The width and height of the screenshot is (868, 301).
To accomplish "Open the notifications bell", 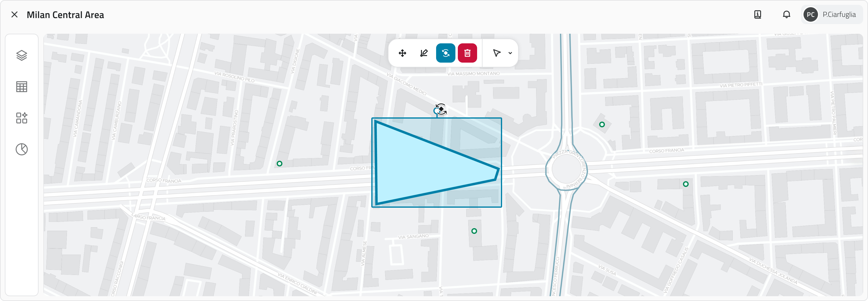I will click(786, 14).
